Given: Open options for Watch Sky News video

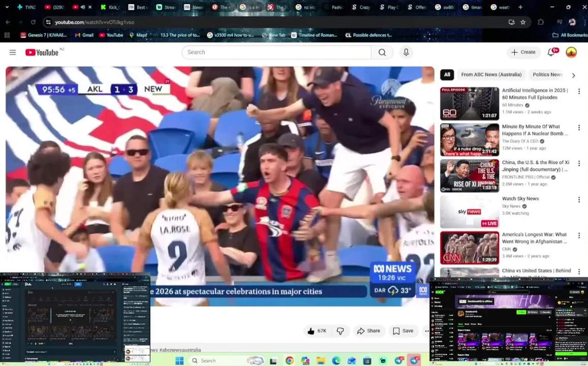Looking at the screenshot, I should point(579,199).
